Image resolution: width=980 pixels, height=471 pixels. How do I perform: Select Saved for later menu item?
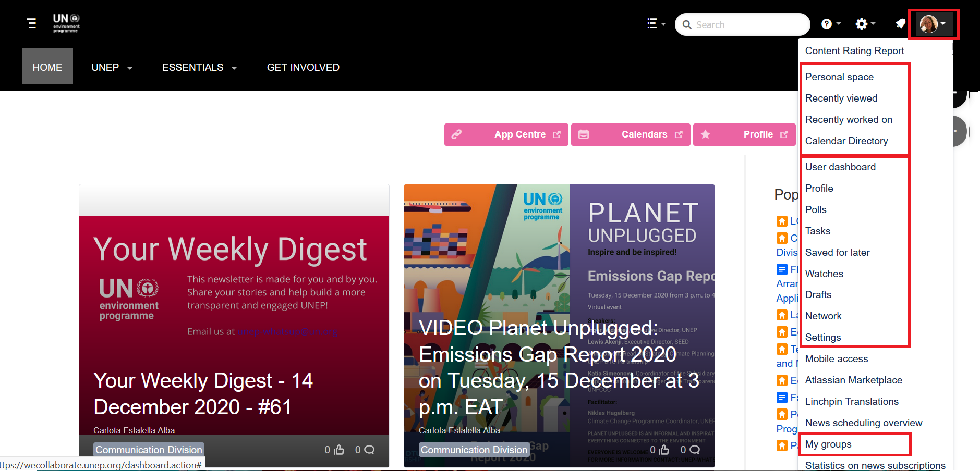point(837,252)
